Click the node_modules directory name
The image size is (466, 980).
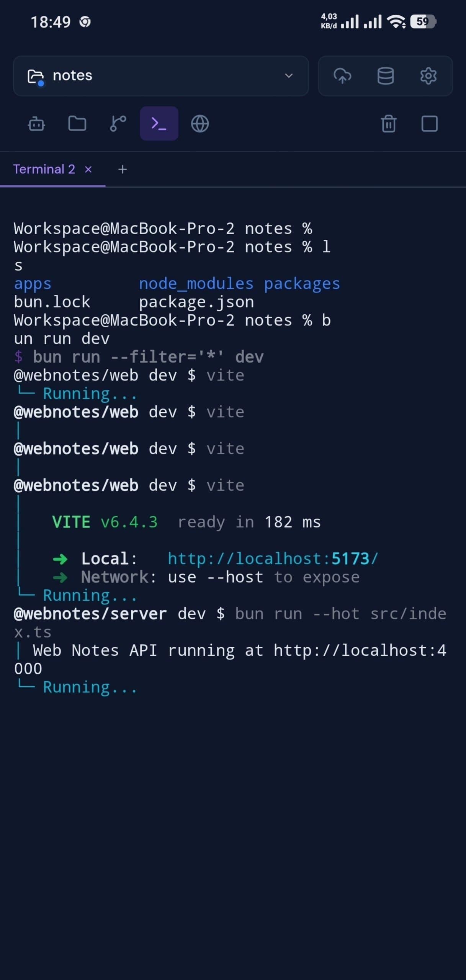[196, 284]
